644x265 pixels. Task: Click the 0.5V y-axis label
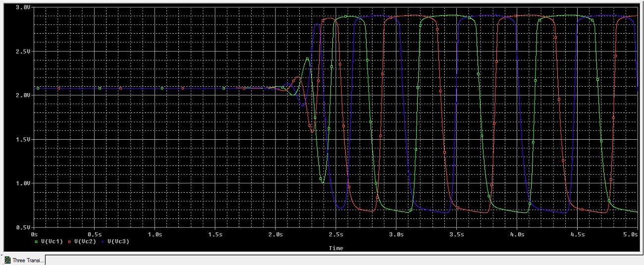[23, 227]
